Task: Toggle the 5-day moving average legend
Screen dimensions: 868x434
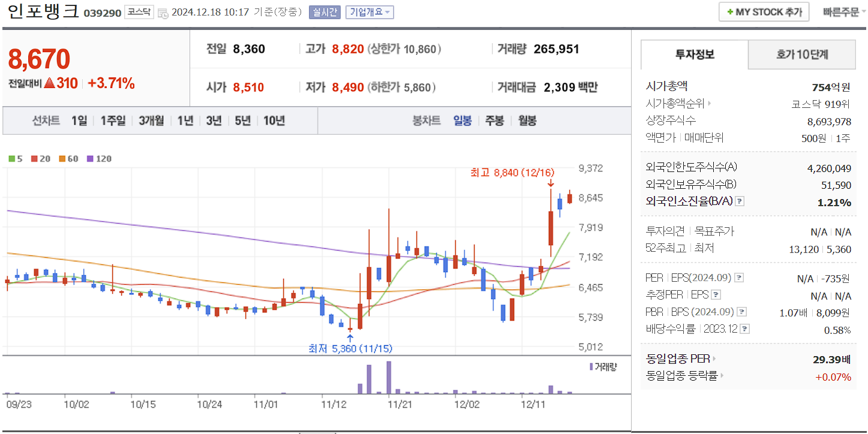Action: point(13,158)
